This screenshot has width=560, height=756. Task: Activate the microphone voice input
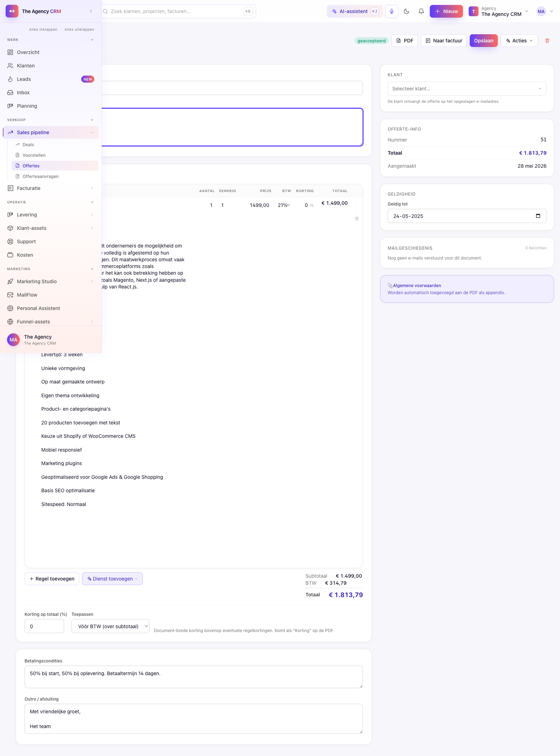tap(391, 11)
